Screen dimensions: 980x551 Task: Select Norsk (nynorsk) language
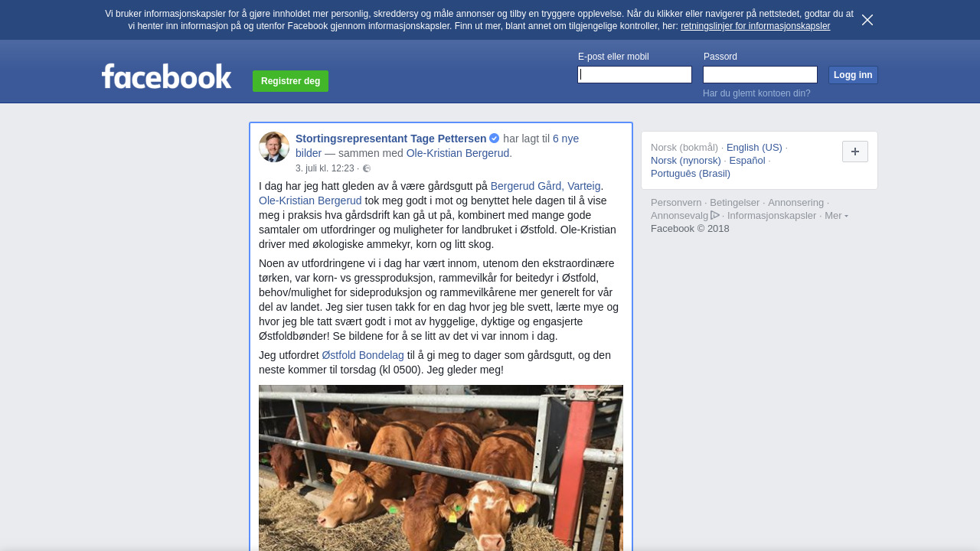pos(686,161)
